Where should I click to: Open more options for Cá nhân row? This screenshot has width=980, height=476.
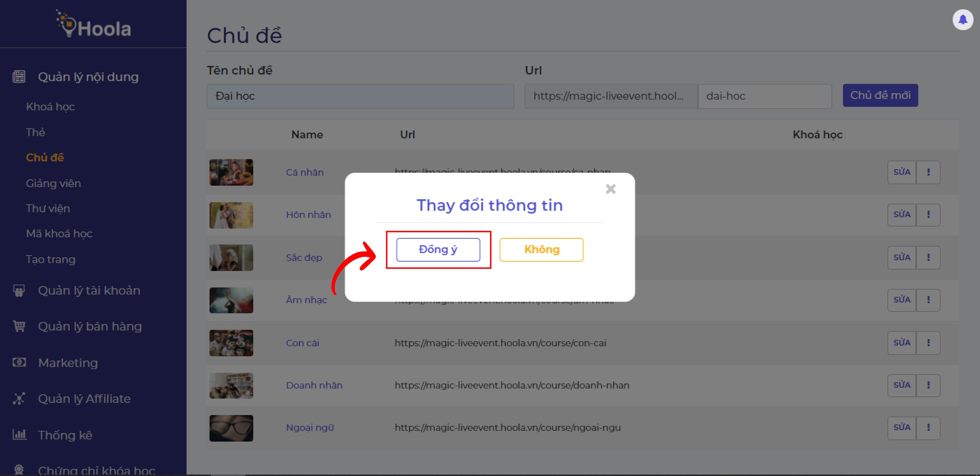click(928, 172)
